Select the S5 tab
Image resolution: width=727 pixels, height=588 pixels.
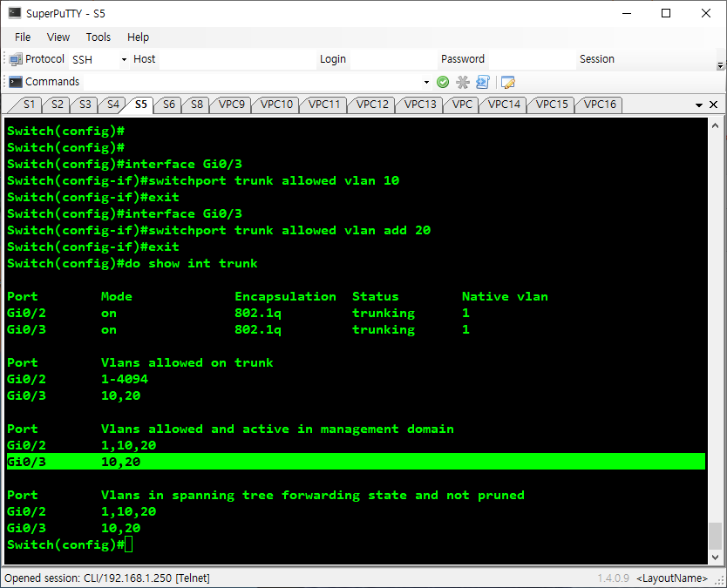click(x=141, y=105)
